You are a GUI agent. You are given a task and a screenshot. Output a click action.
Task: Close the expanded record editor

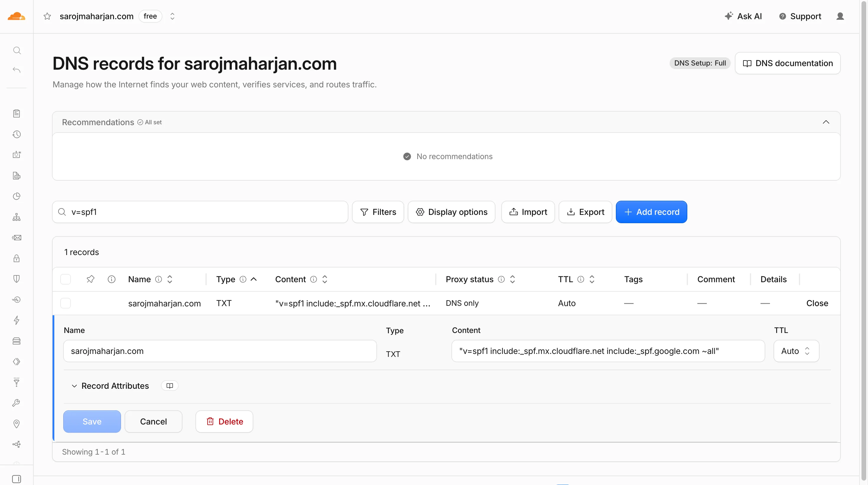click(x=817, y=303)
